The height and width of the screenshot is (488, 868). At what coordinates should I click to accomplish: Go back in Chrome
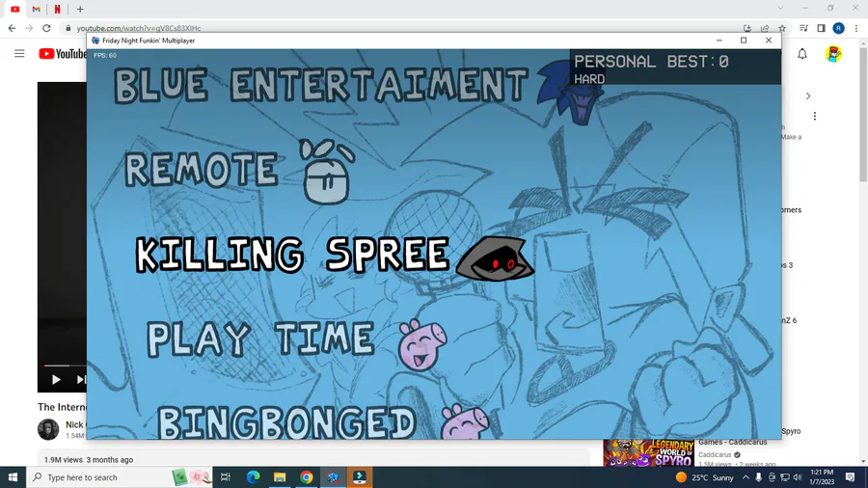[x=12, y=28]
